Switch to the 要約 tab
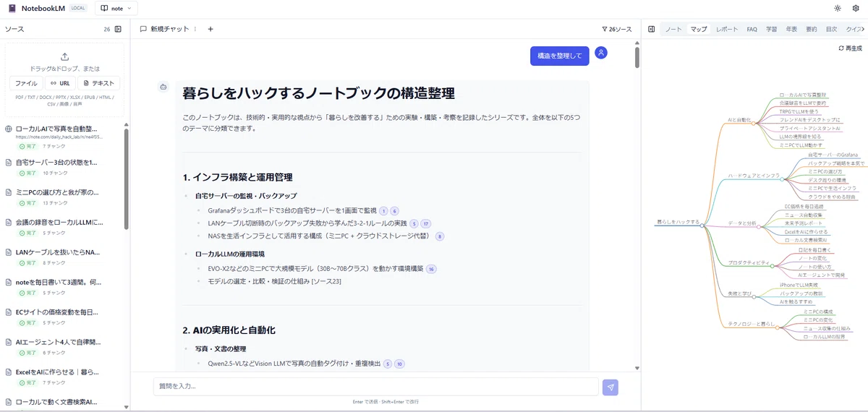868x412 pixels. coord(811,30)
